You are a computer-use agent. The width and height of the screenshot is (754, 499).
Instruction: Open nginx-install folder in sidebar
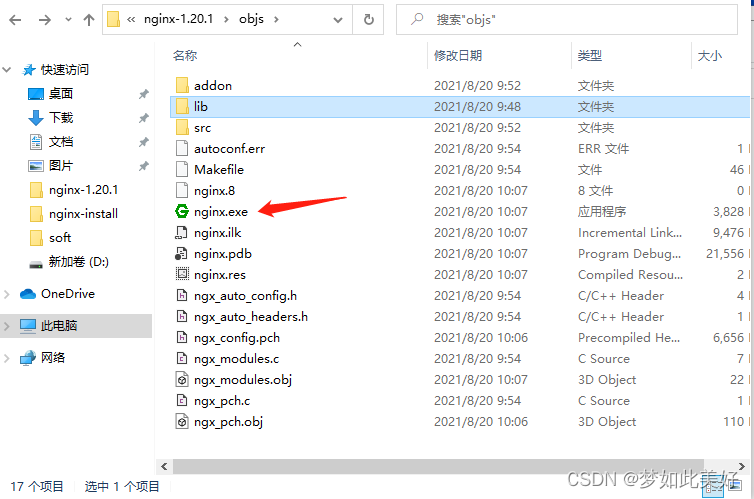(x=83, y=213)
